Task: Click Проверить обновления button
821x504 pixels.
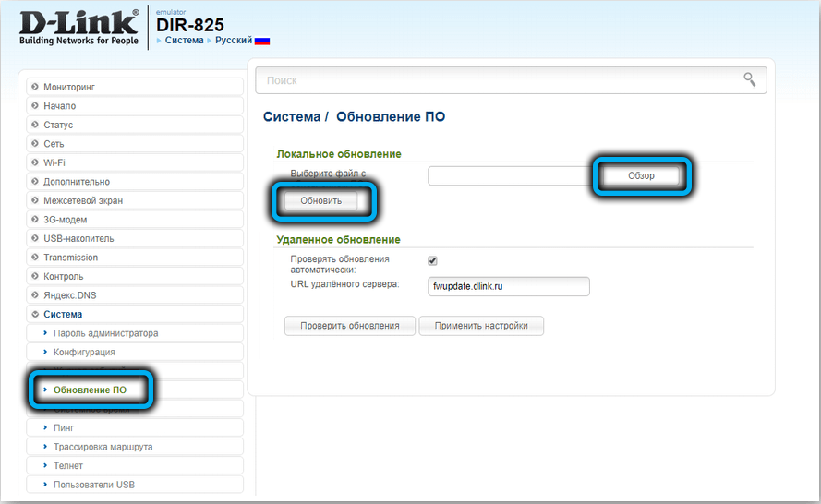Action: point(350,326)
